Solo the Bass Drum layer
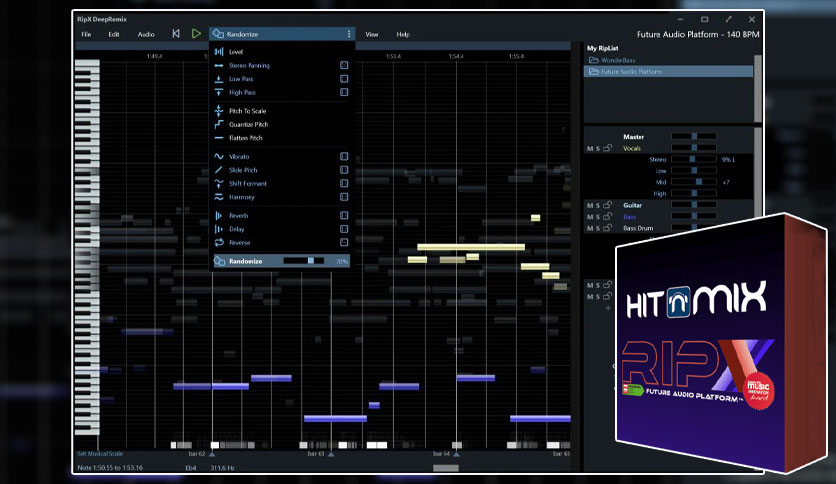 pyautogui.click(x=598, y=228)
